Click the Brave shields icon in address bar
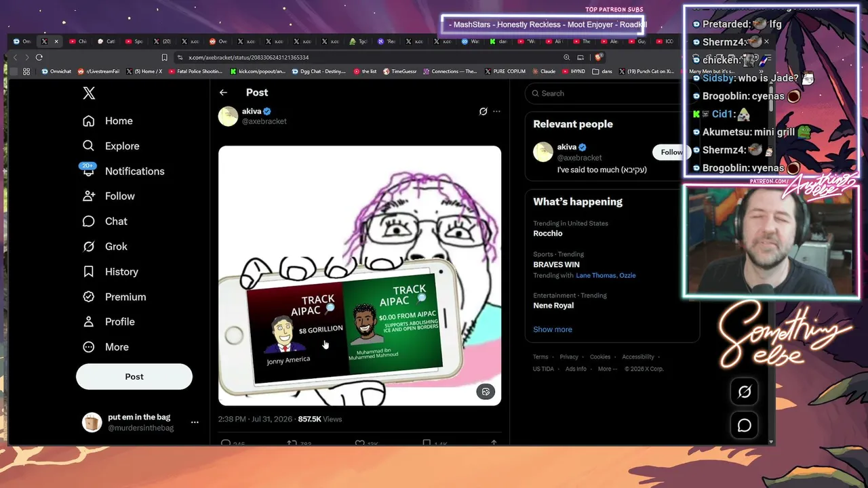 point(599,58)
